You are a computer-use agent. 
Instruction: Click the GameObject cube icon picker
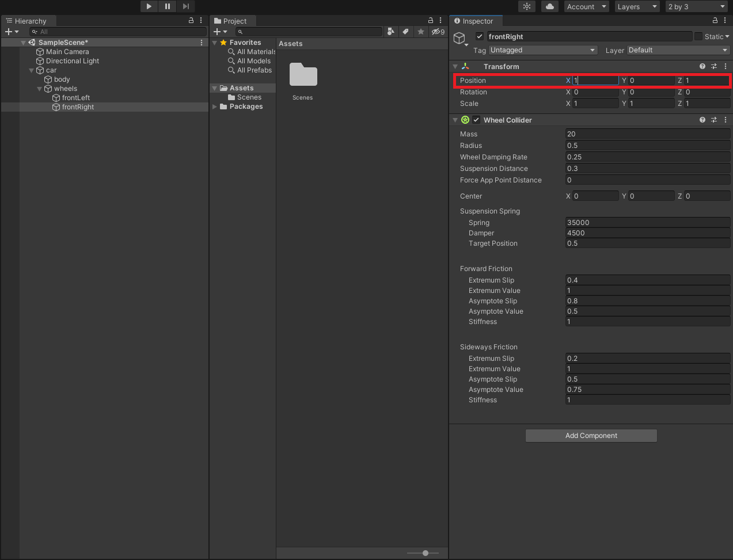pyautogui.click(x=459, y=39)
